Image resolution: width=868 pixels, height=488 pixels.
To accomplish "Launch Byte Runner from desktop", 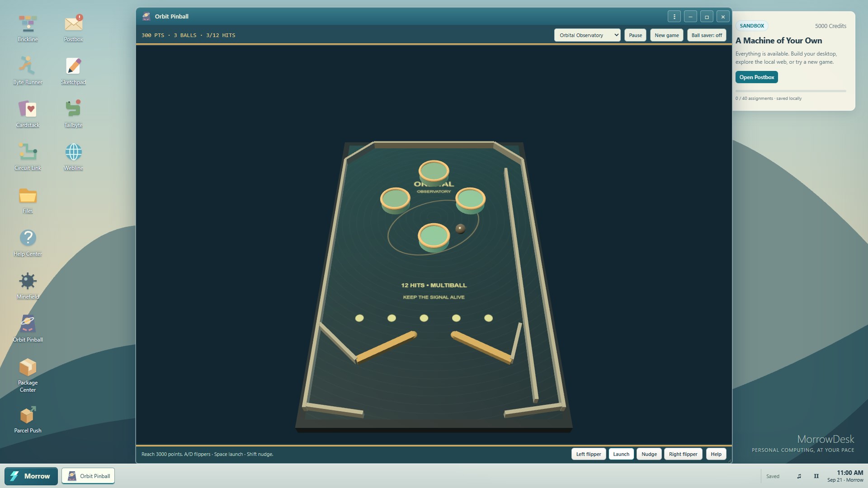I will click(28, 71).
